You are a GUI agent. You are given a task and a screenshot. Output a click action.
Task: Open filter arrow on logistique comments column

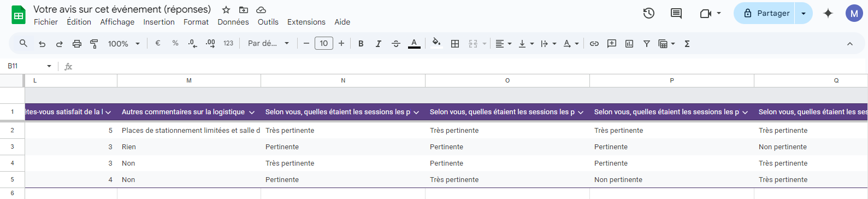[x=252, y=112]
